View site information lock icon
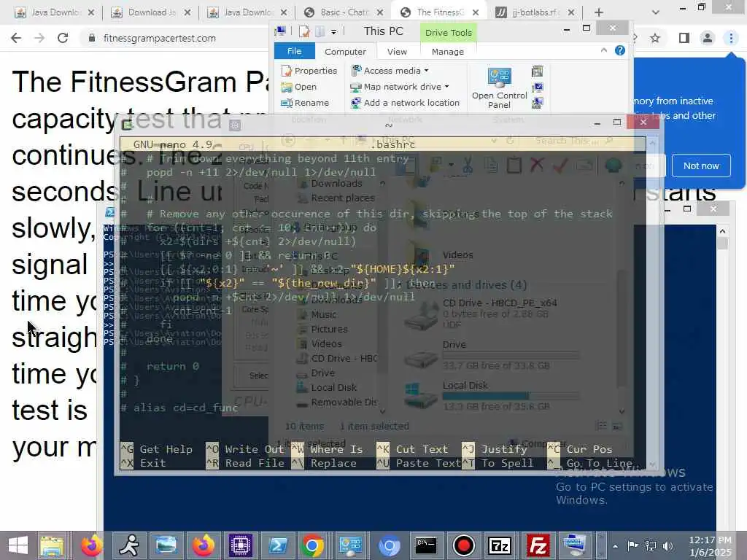The image size is (747, 560). pyautogui.click(x=92, y=38)
